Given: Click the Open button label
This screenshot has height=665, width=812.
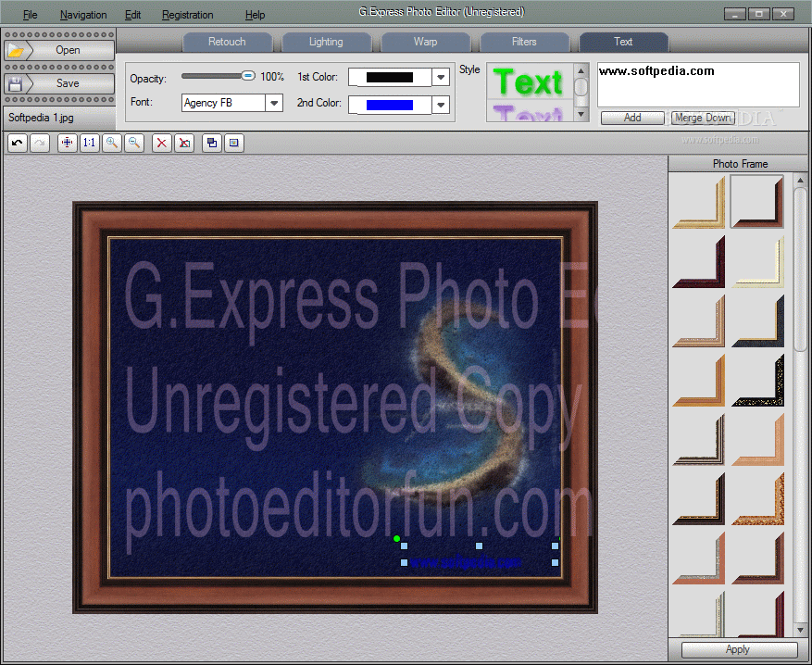Looking at the screenshot, I should pos(68,50).
